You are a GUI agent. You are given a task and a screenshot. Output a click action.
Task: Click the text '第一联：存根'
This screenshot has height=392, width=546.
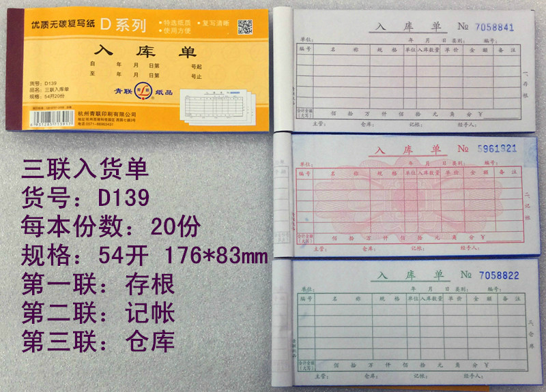coord(98,284)
